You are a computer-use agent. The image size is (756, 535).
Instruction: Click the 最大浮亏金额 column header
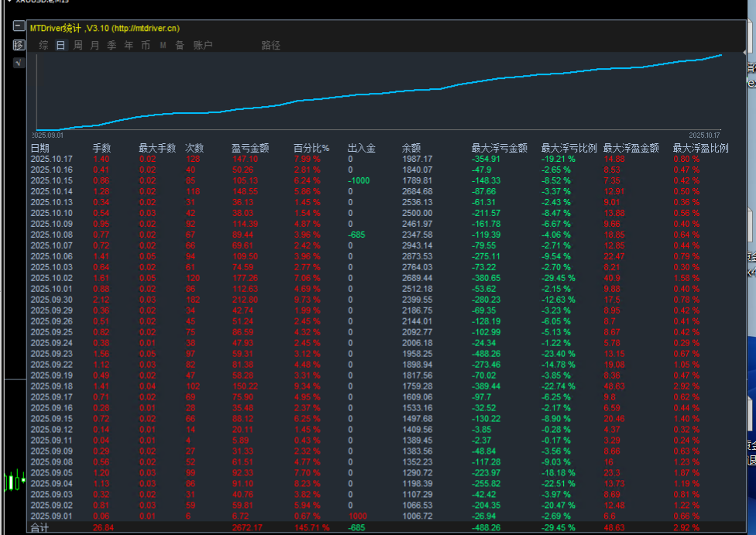pyautogui.click(x=500, y=148)
